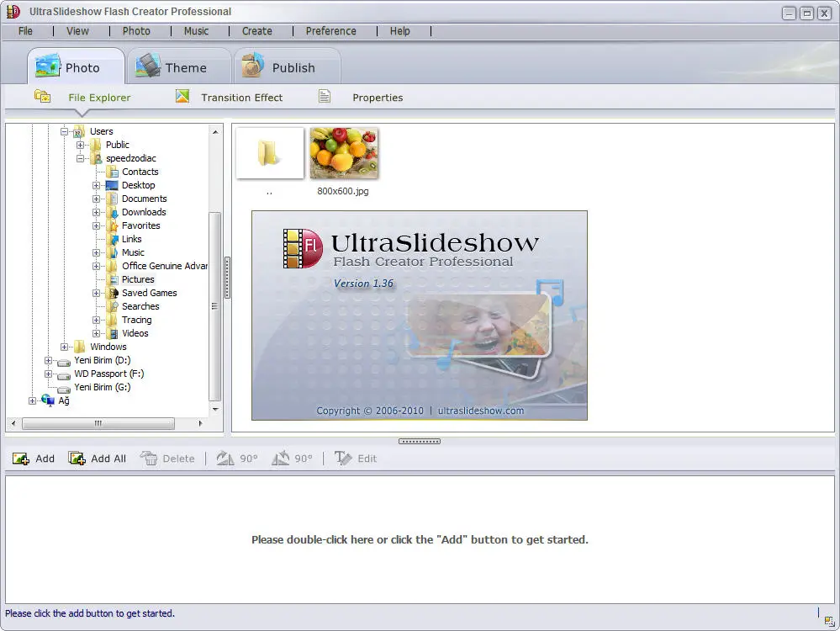Image resolution: width=840 pixels, height=631 pixels.
Task: Click the Theme tab film icon
Action: point(148,66)
